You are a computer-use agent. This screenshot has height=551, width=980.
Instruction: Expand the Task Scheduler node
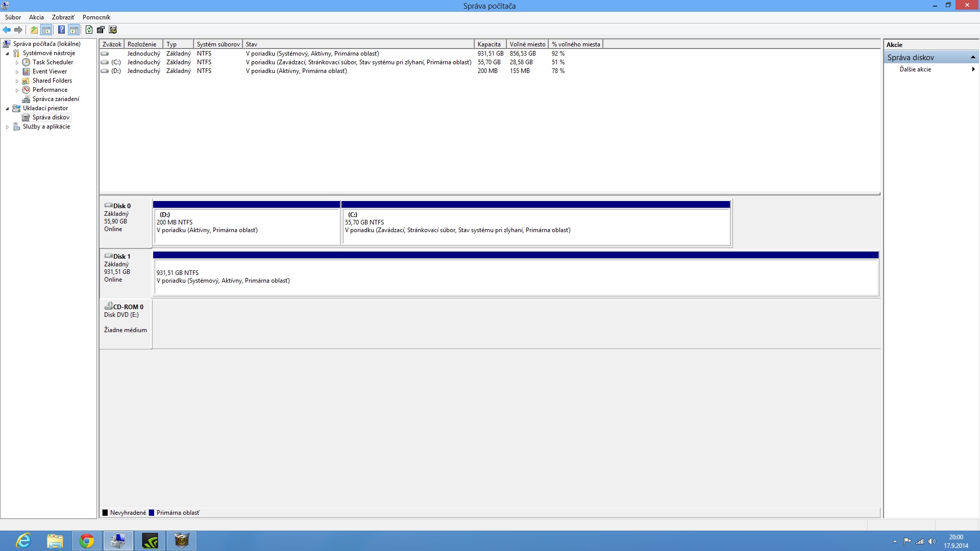click(17, 63)
